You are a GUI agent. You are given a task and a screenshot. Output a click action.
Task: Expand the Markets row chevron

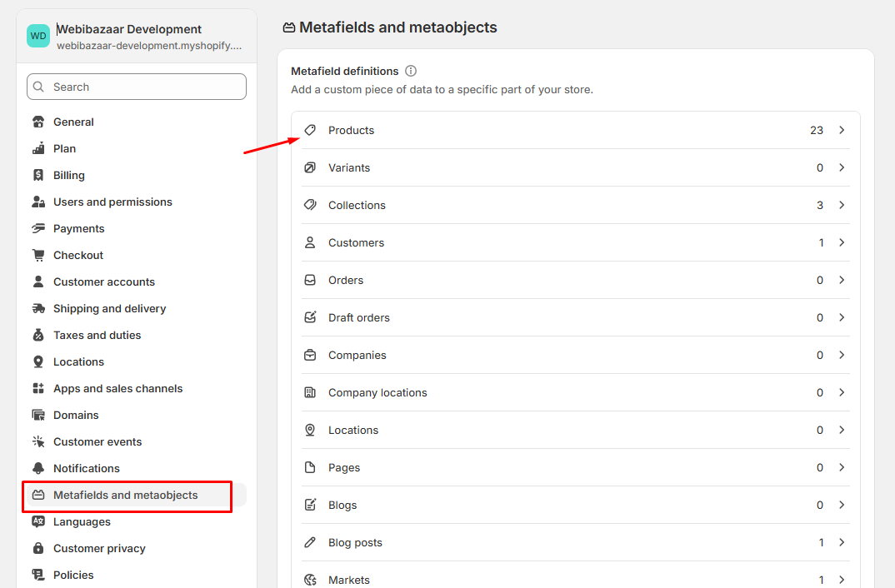842,580
